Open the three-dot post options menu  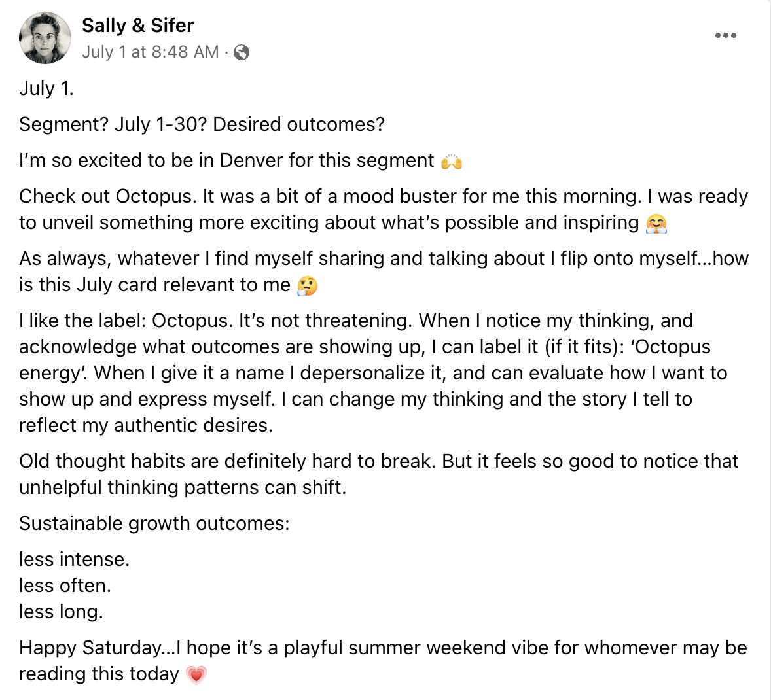[x=725, y=35]
